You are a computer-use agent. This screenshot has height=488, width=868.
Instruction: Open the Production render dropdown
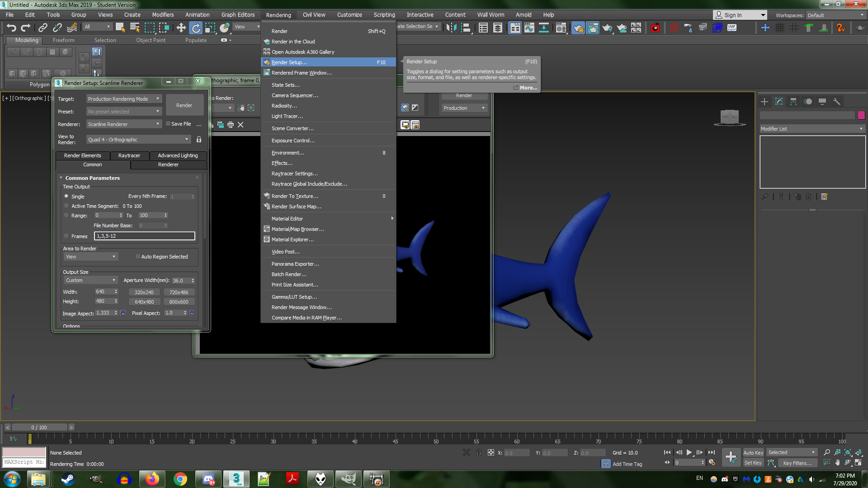(464, 108)
